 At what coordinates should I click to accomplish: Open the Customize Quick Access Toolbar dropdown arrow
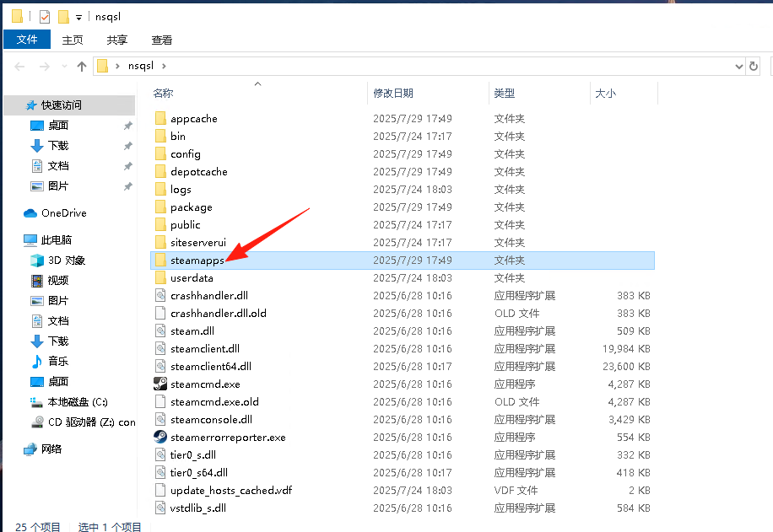[78, 18]
